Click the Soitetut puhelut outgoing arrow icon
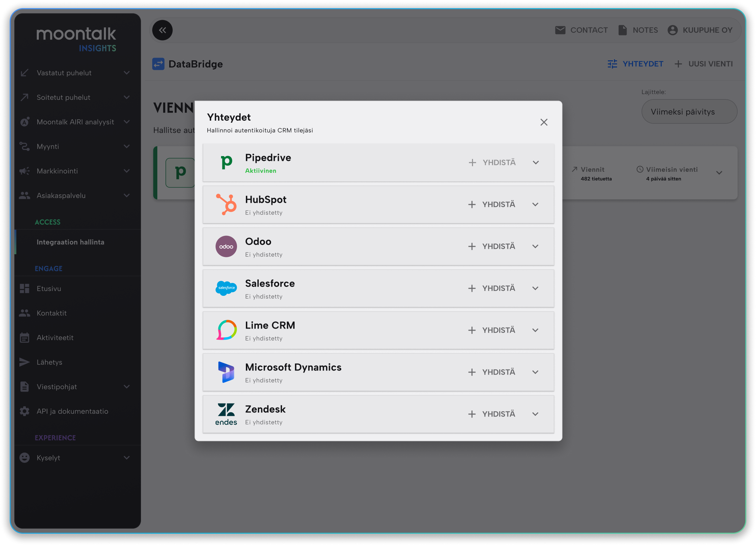 click(x=25, y=97)
